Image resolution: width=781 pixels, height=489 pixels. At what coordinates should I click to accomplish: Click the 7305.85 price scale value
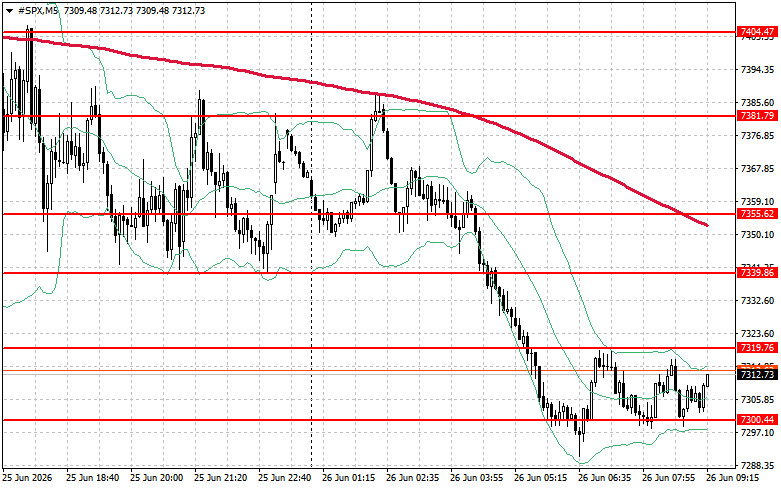click(x=757, y=400)
